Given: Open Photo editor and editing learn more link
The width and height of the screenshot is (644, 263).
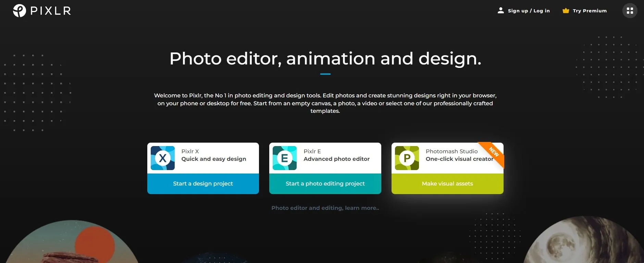Looking at the screenshot, I should pos(325,208).
